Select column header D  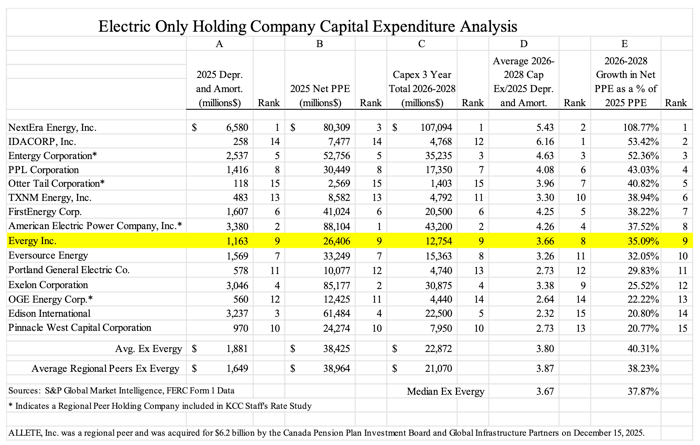[x=524, y=44]
